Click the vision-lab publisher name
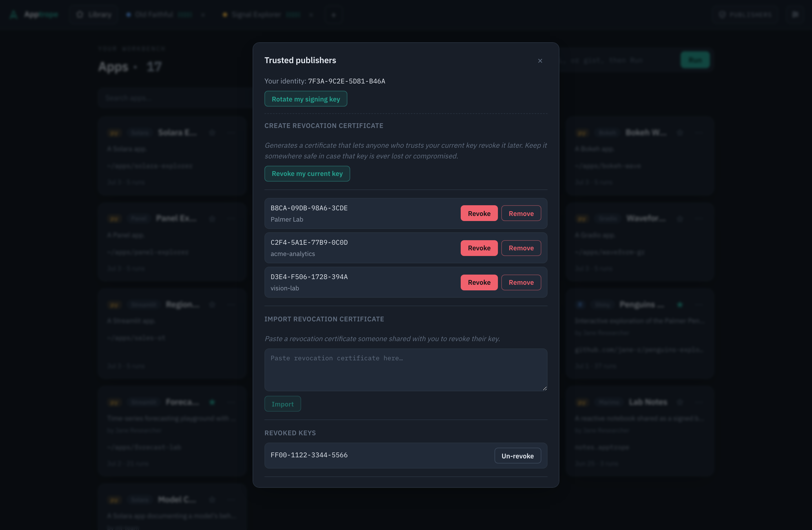812x530 pixels. (285, 288)
